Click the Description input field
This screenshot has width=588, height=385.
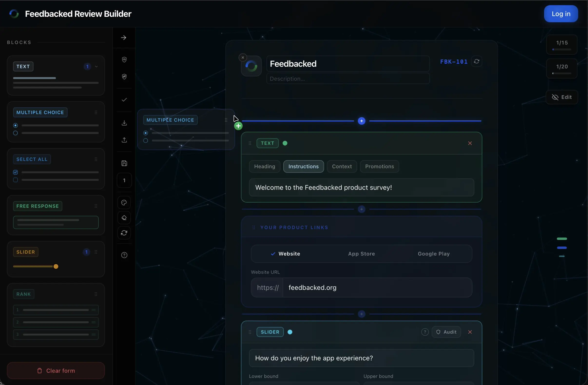(x=348, y=79)
